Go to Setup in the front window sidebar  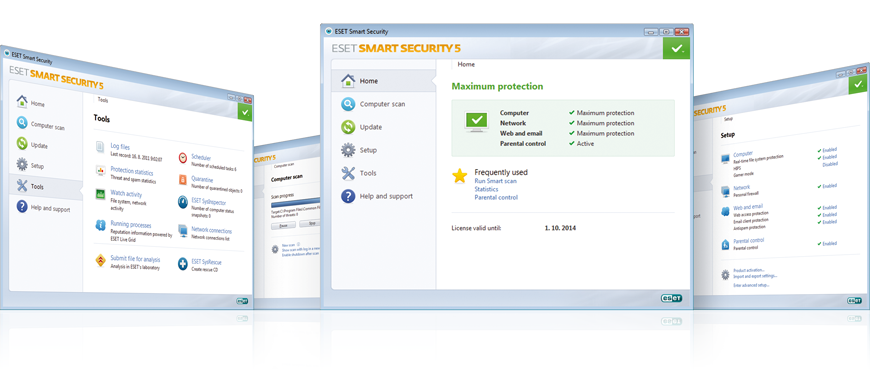click(x=384, y=150)
